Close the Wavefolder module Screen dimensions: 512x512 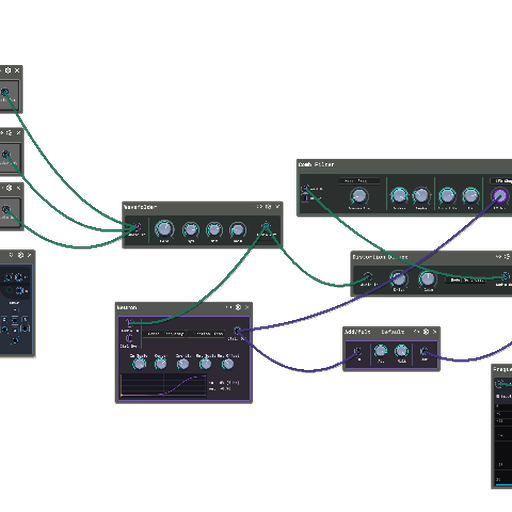(x=277, y=207)
